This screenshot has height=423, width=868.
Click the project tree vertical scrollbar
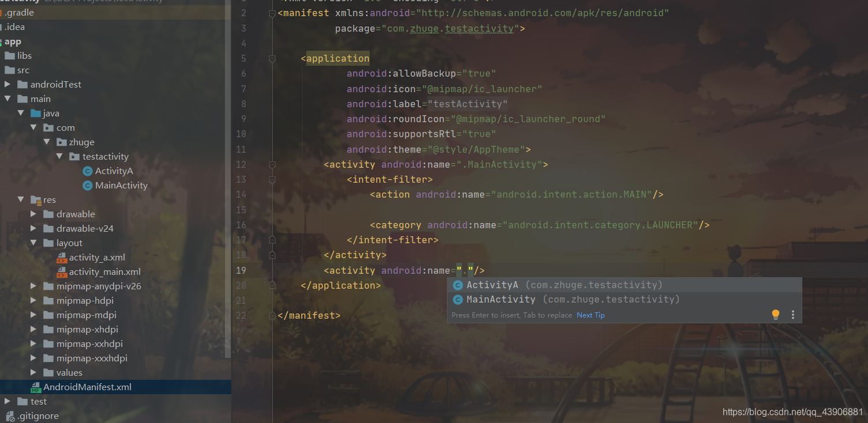click(228, 179)
